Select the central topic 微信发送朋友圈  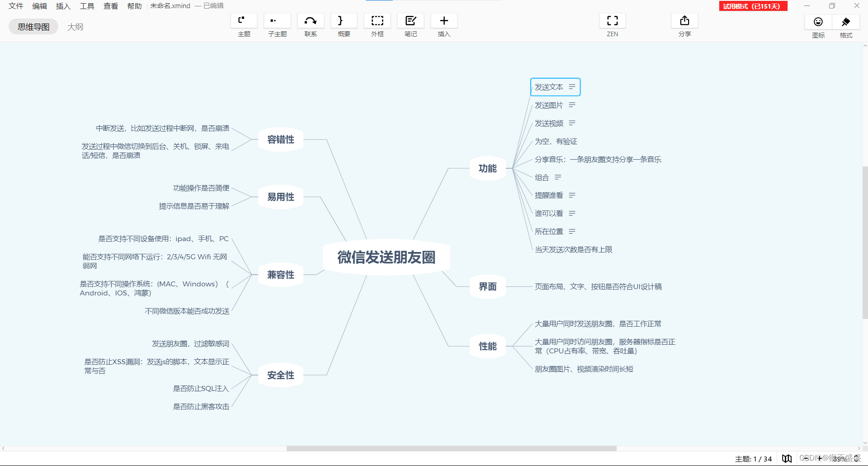[386, 257]
